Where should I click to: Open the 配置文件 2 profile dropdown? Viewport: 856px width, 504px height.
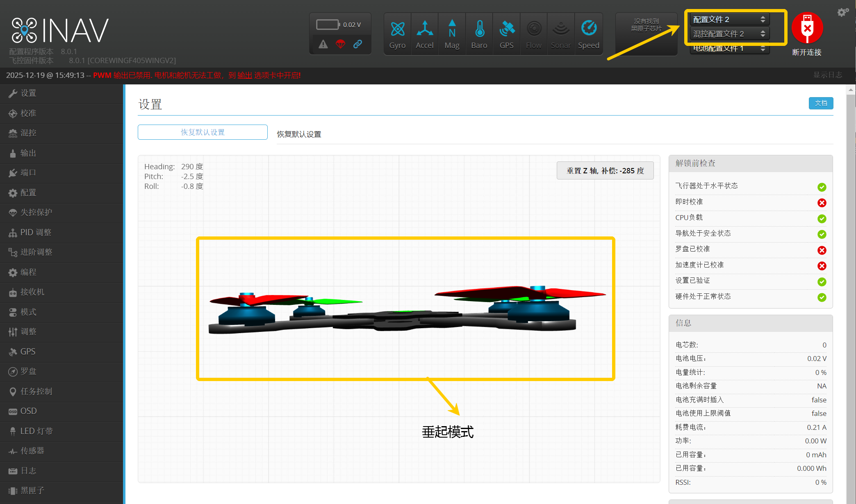pyautogui.click(x=729, y=19)
